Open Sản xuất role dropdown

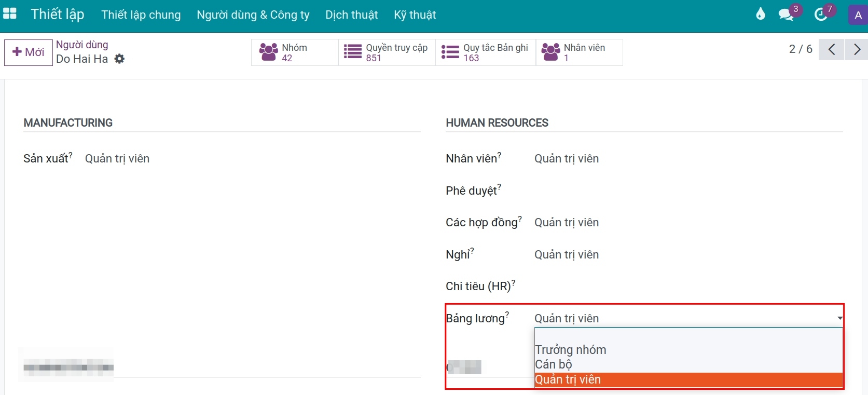(253, 159)
